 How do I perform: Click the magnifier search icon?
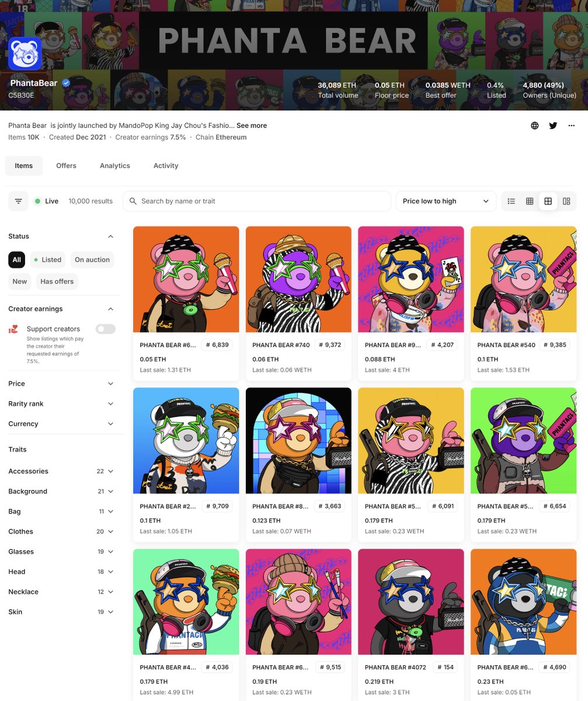click(134, 201)
